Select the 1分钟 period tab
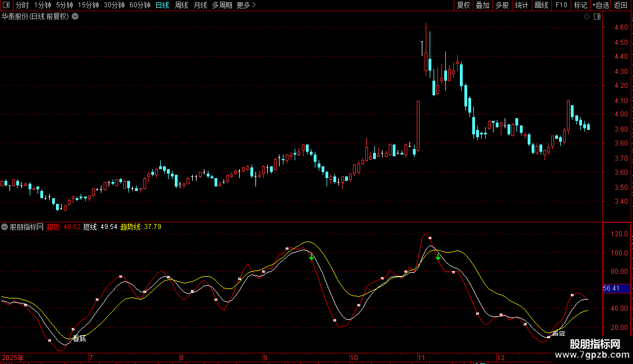 43,5
